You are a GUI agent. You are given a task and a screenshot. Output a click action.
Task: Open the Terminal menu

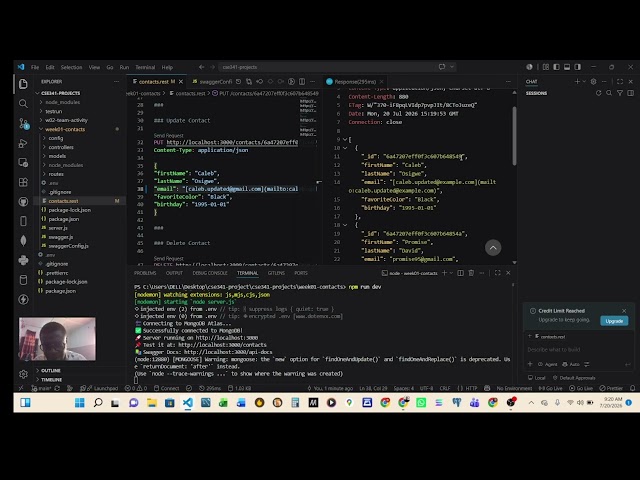145,67
